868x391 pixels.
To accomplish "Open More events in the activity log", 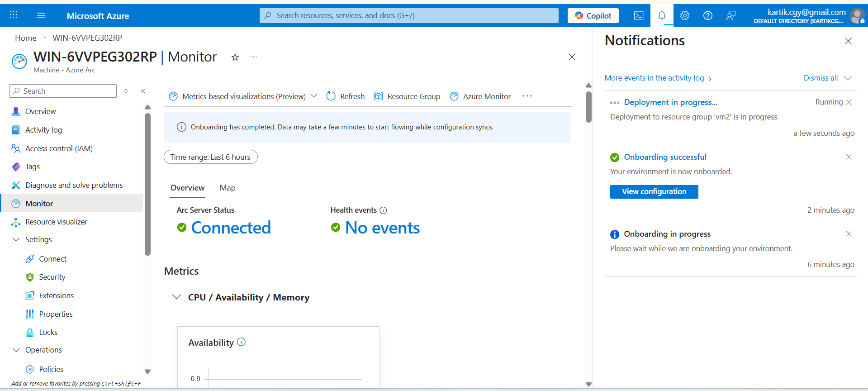I will 658,78.
